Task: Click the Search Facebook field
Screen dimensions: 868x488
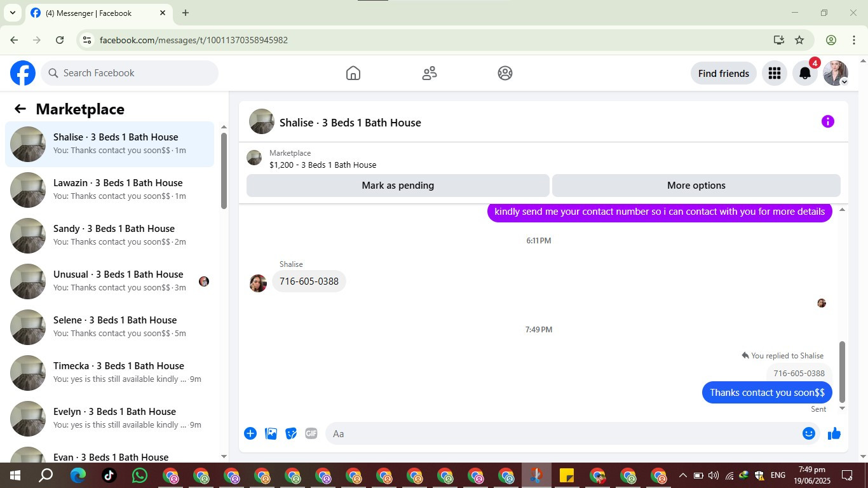Action: point(130,73)
